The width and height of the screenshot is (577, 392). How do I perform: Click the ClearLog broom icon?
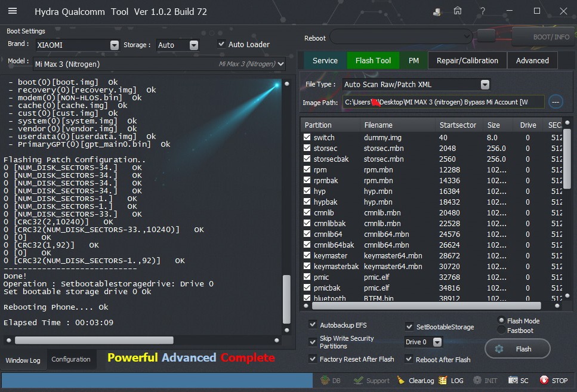pos(401,380)
